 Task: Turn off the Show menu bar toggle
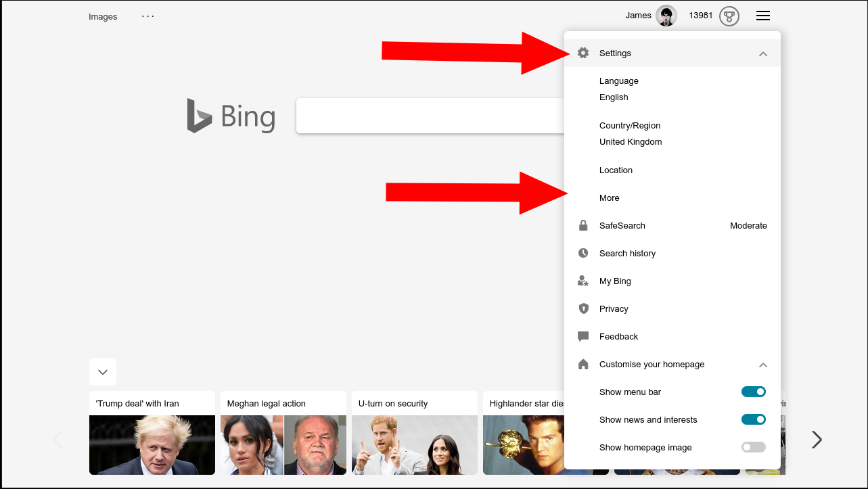(754, 392)
